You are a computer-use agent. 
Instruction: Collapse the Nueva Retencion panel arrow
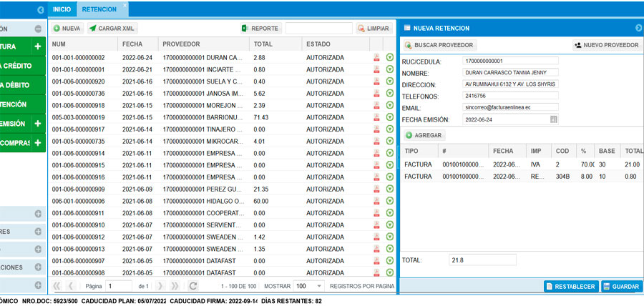(638, 28)
